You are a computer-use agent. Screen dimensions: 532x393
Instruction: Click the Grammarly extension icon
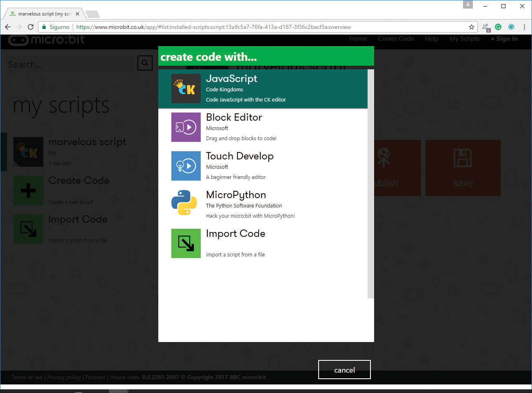[x=498, y=27]
